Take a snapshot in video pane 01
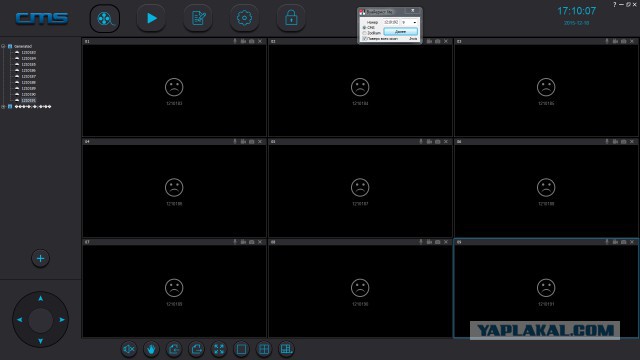Image resolution: width=640 pixels, height=360 pixels. tap(251, 41)
